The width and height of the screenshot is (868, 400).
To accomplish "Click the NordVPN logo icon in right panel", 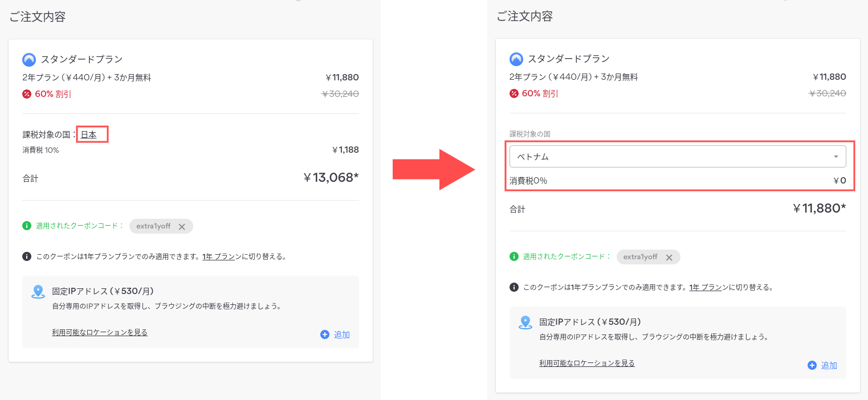I will click(516, 59).
